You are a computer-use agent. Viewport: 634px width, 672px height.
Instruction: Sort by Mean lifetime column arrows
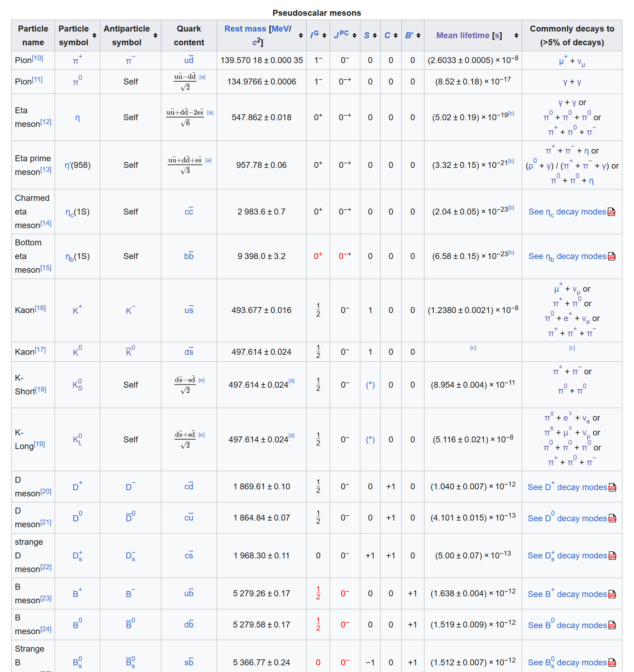tap(516, 35)
